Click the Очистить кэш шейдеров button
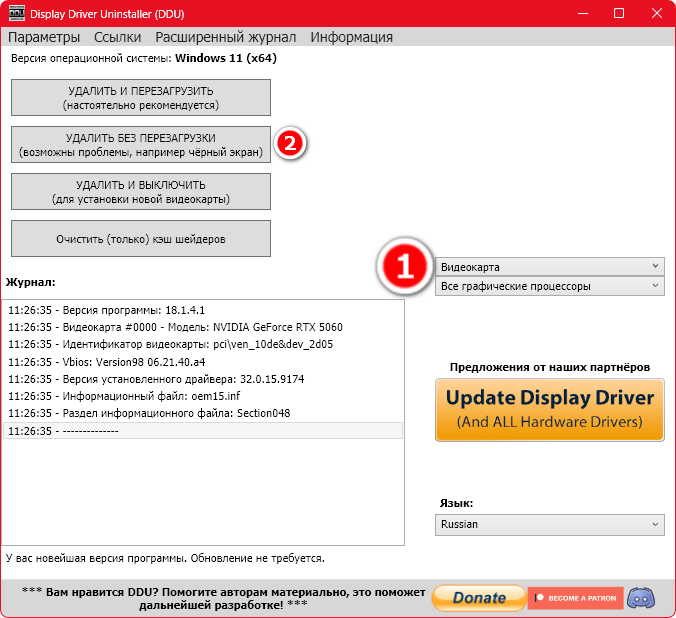 click(x=140, y=239)
